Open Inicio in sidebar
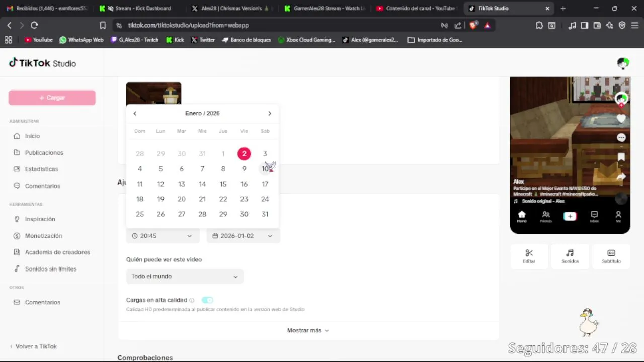644x362 pixels. (x=32, y=136)
